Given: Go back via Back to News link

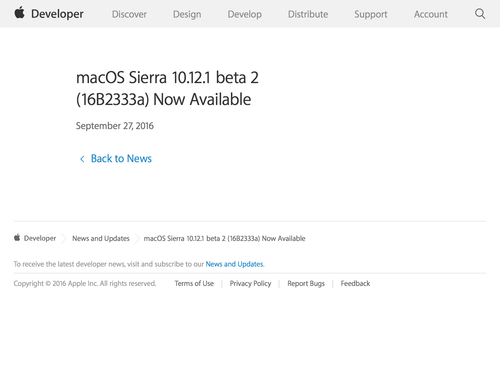Looking at the screenshot, I should pyautogui.click(x=121, y=159).
